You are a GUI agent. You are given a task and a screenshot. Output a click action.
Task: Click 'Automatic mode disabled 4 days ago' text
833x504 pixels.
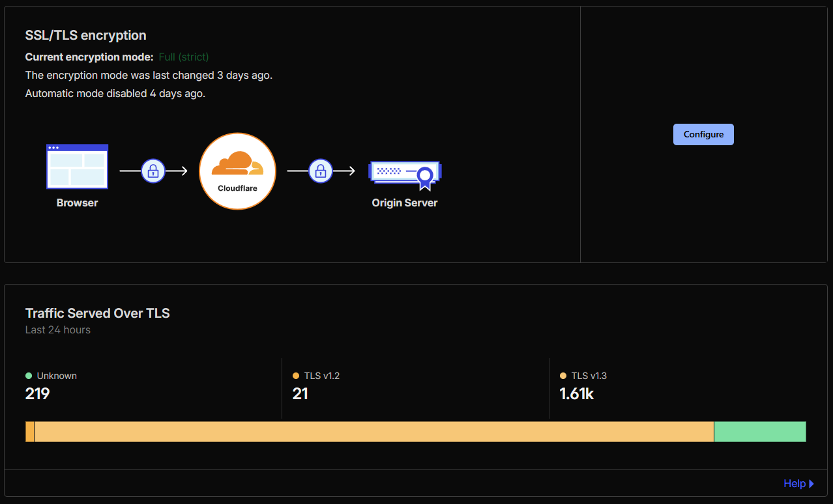(115, 94)
